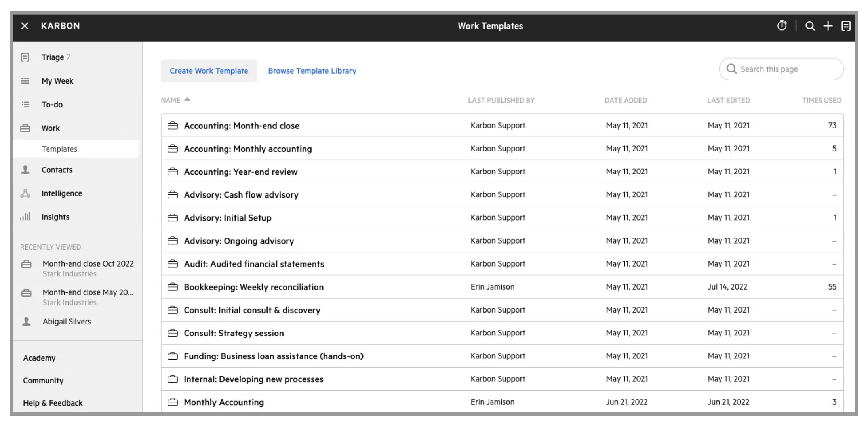Select the Intelligence icon in sidebar
This screenshot has width=868, height=427.
[25, 193]
